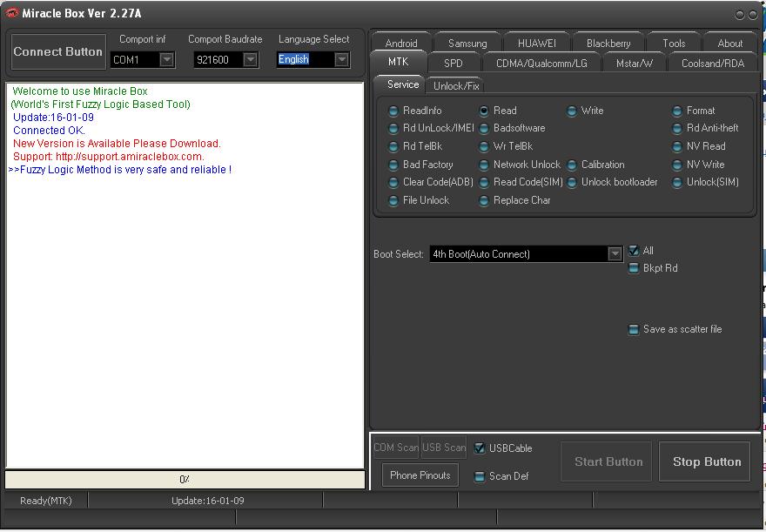The height and width of the screenshot is (532, 766).
Task: Switch to the Mstar/W tab
Action: pyautogui.click(x=634, y=63)
